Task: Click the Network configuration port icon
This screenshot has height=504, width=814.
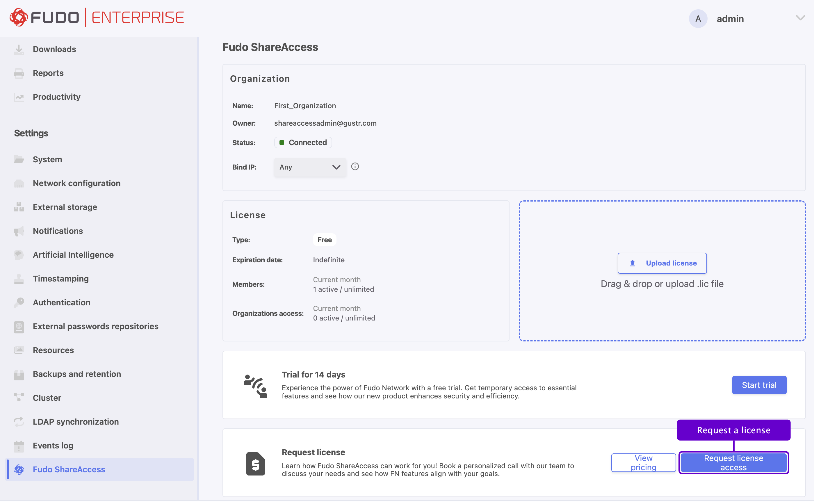Action: coord(19,183)
